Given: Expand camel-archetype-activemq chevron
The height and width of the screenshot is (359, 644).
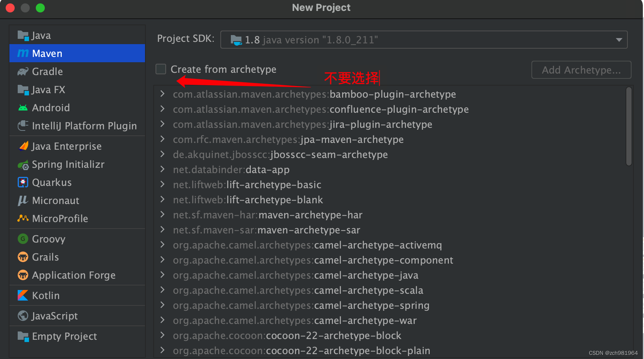Looking at the screenshot, I should click(x=162, y=244).
